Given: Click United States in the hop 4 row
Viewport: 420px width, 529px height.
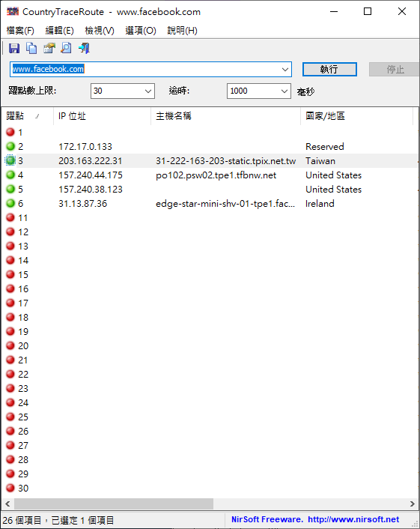Looking at the screenshot, I should coord(333,175).
